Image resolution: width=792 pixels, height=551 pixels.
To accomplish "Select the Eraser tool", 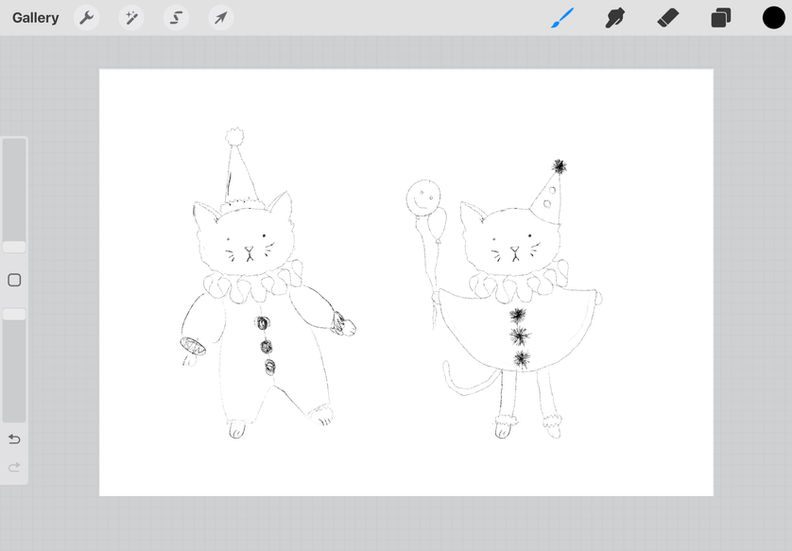I will click(x=668, y=18).
